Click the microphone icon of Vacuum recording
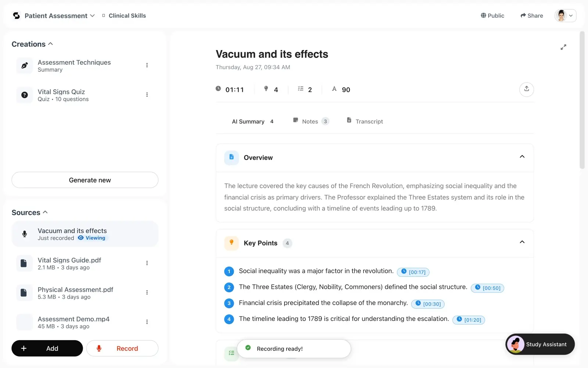The image size is (588, 368). pyautogui.click(x=25, y=234)
